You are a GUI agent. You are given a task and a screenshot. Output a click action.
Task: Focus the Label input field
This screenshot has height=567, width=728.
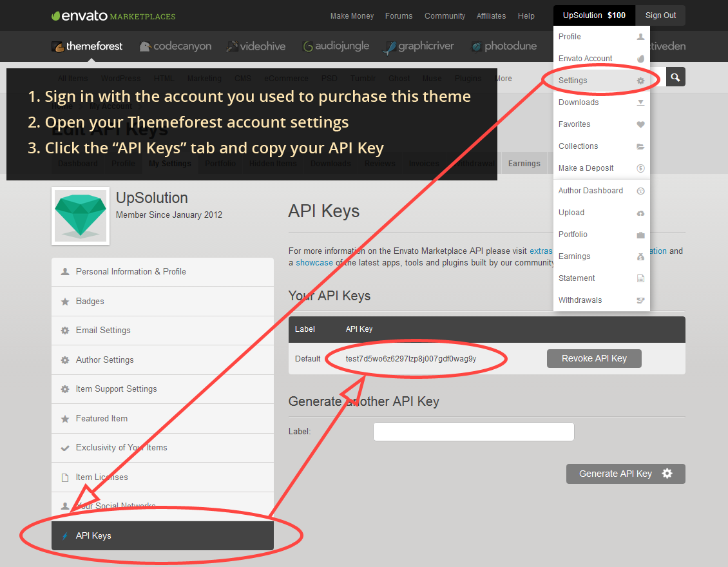click(474, 432)
